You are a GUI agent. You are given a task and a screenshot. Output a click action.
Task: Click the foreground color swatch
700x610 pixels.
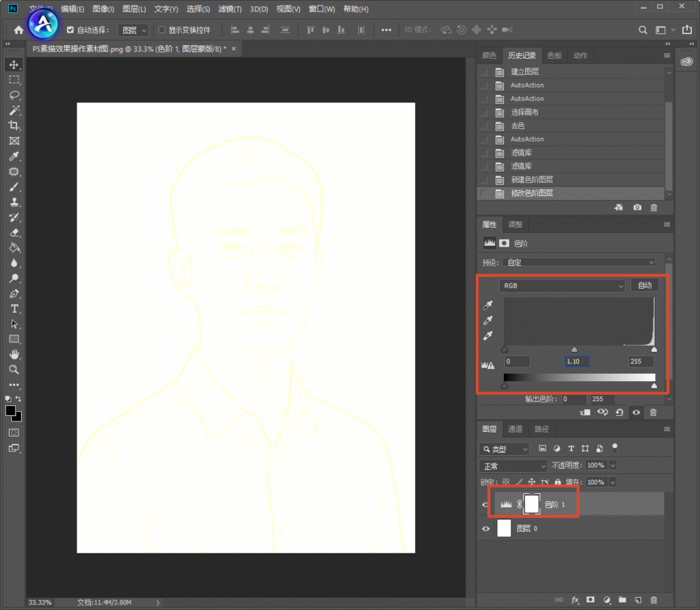tap(10, 411)
